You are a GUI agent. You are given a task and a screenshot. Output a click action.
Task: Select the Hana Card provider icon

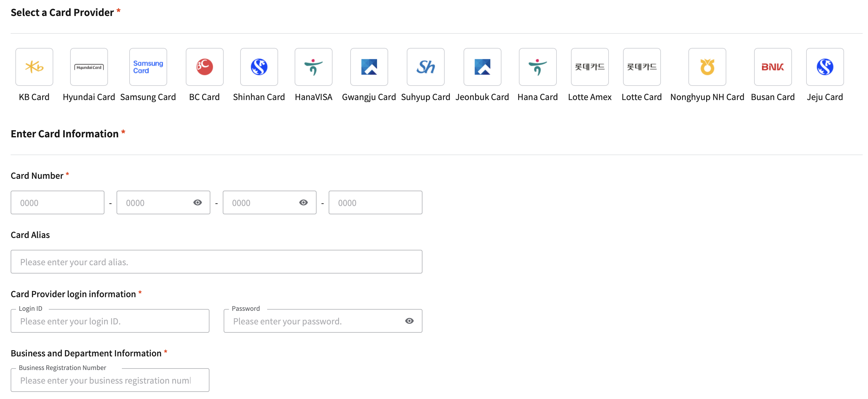(538, 67)
